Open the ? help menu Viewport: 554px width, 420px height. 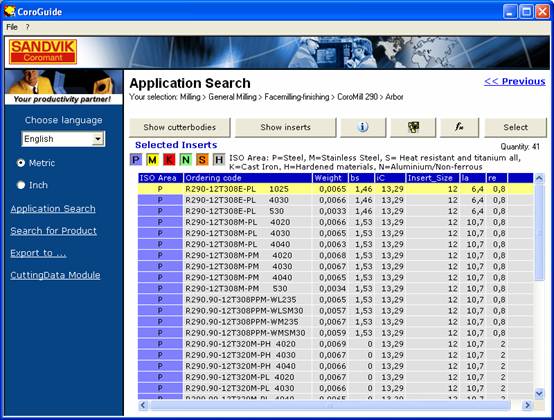pyautogui.click(x=27, y=27)
